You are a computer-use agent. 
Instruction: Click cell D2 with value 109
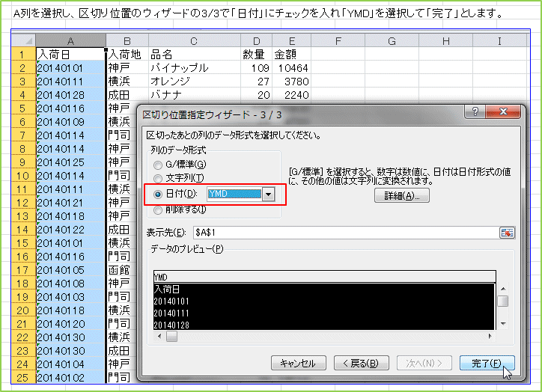257,67
